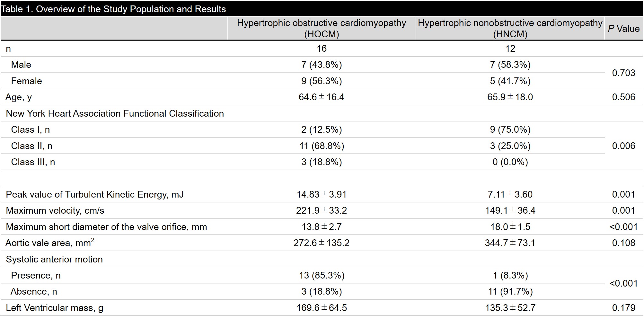644x319 pixels.
Task: Click Peak value of Turbulent Kinetic Energy label
Action: click(95, 194)
